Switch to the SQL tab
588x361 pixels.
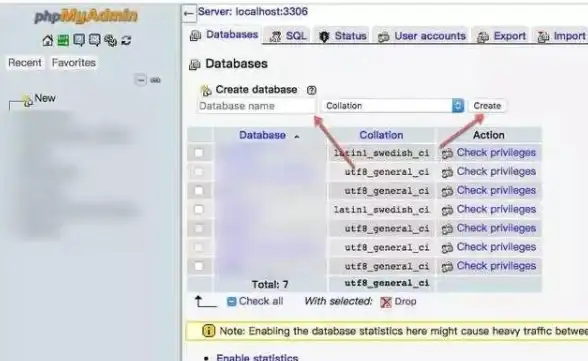pos(288,36)
